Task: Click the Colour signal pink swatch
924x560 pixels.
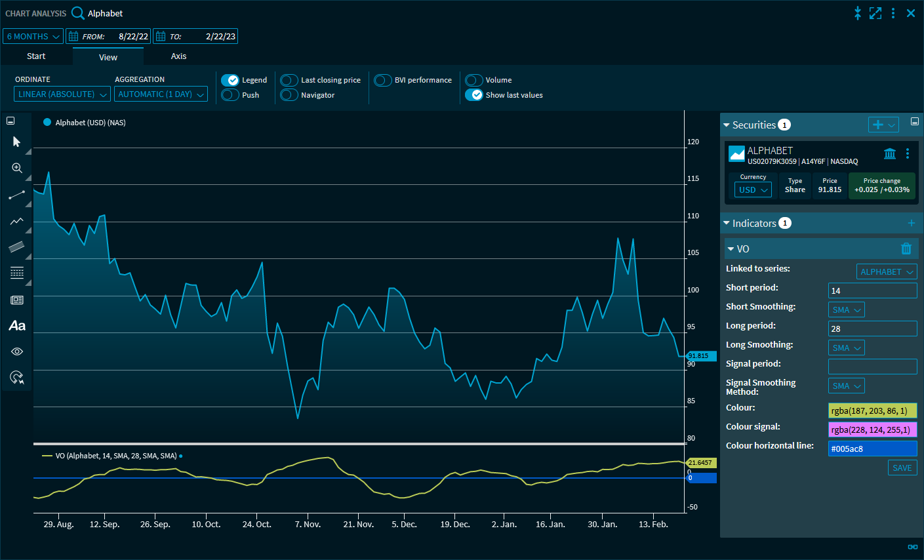Action: pyautogui.click(x=872, y=430)
